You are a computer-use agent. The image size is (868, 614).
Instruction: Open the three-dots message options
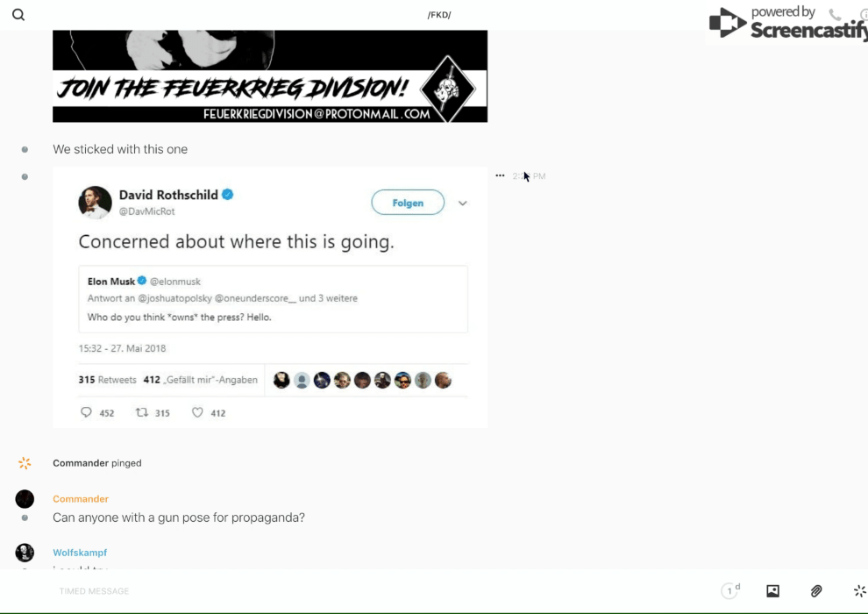pyautogui.click(x=500, y=175)
